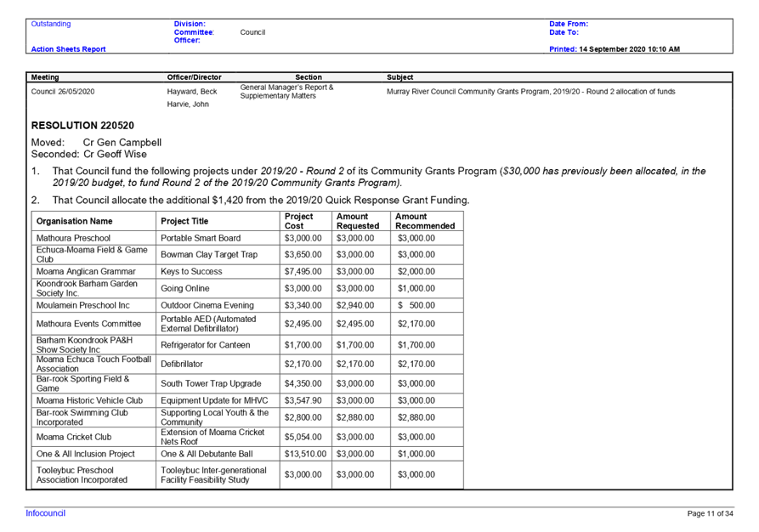Screen dimensions: 759x532
Task: Select the 'Moulamein Preschool Inc' cell
Action: pyautogui.click(x=93, y=305)
